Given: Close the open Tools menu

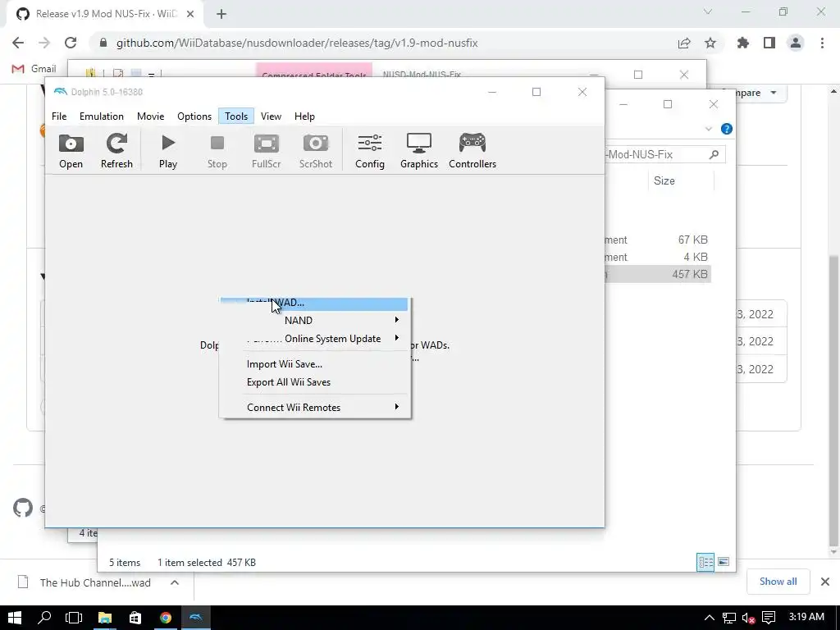Looking at the screenshot, I should [236, 116].
